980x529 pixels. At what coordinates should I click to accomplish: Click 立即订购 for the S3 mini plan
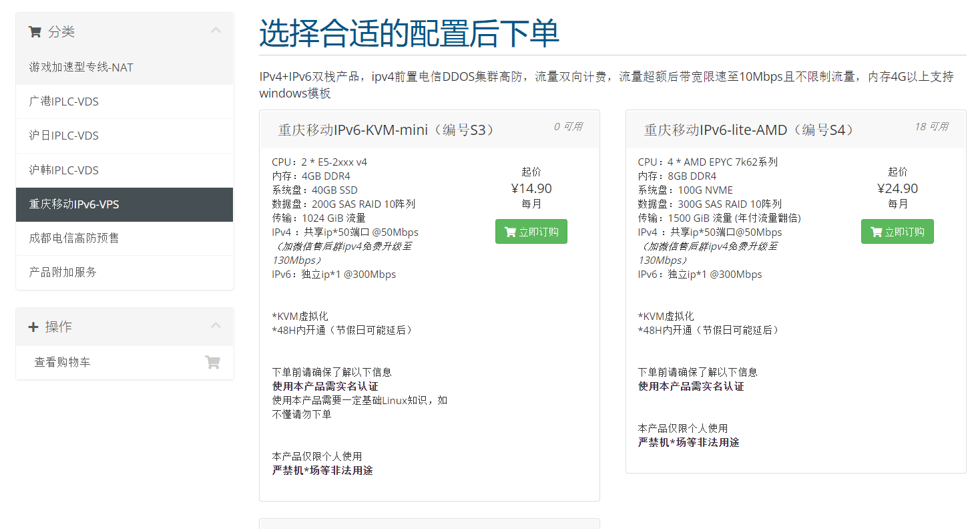pos(531,231)
